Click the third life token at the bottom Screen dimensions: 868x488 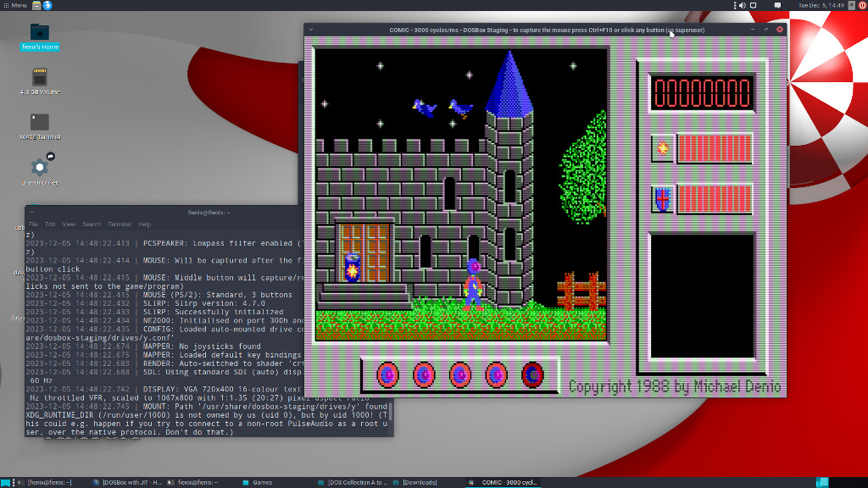point(460,375)
